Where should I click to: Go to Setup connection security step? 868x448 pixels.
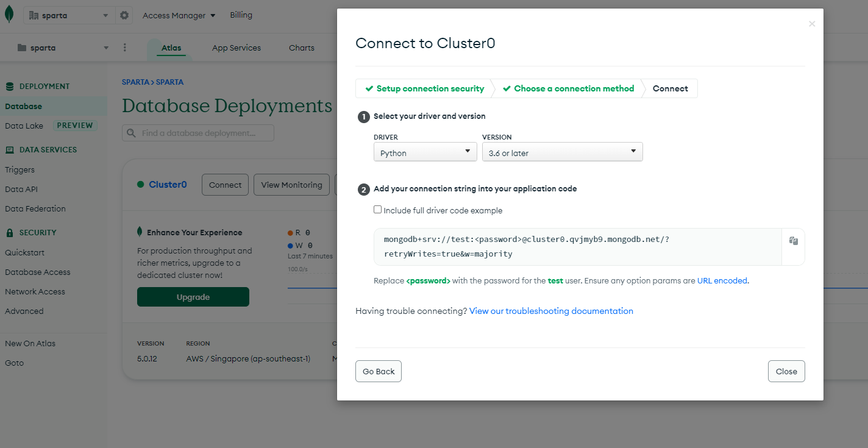[x=424, y=88]
